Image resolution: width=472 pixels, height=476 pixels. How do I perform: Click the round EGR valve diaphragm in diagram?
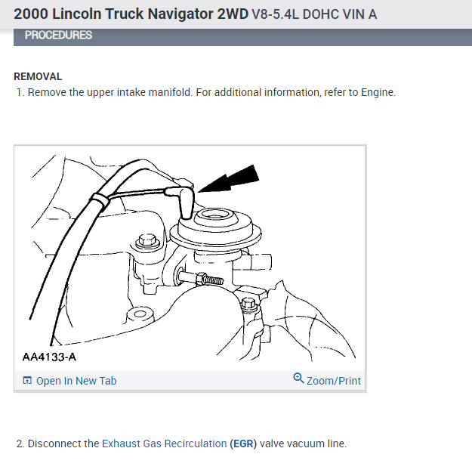[215, 227]
